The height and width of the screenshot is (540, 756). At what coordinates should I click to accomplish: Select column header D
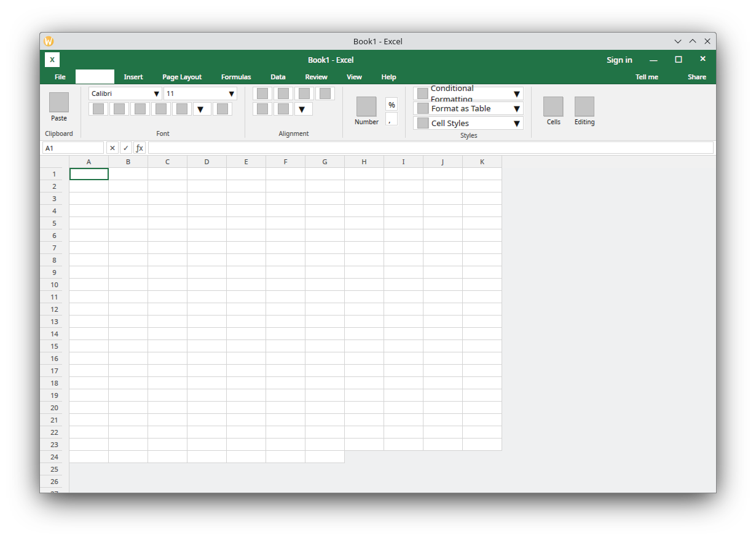207,162
